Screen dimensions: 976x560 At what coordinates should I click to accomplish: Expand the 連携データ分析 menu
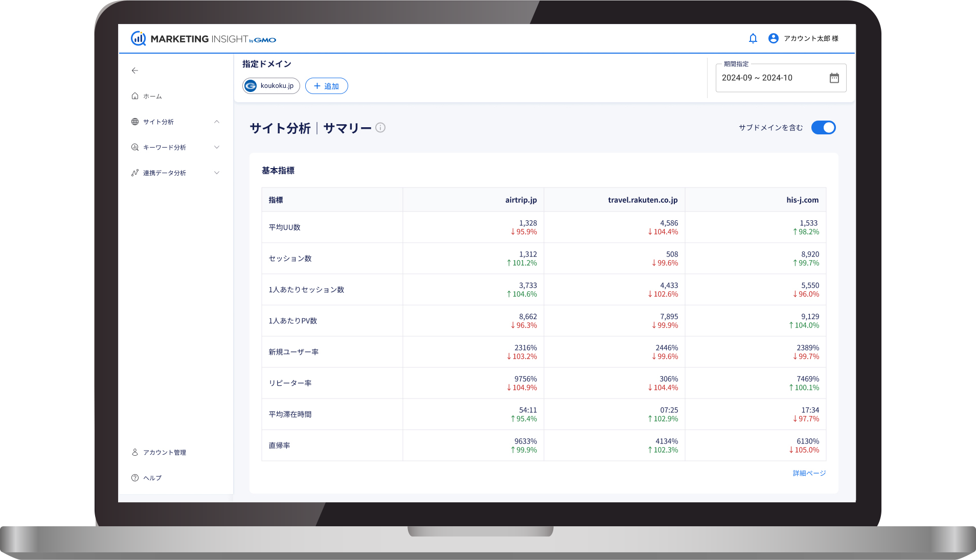[217, 173]
